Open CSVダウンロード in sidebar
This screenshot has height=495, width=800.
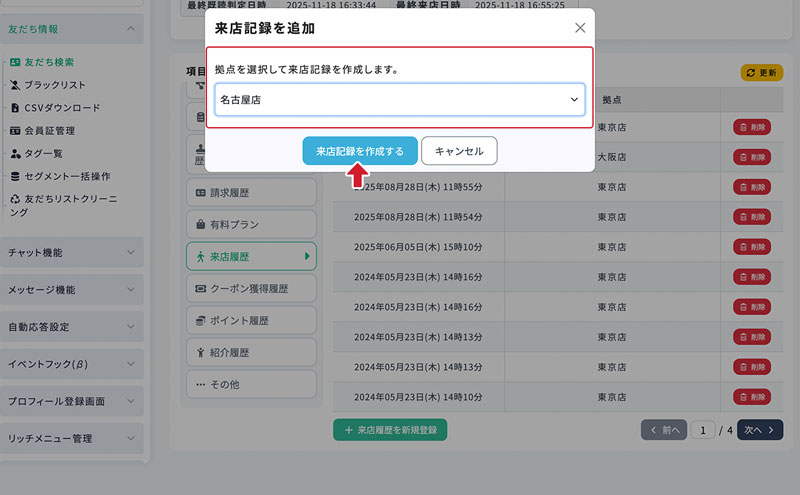pos(61,107)
